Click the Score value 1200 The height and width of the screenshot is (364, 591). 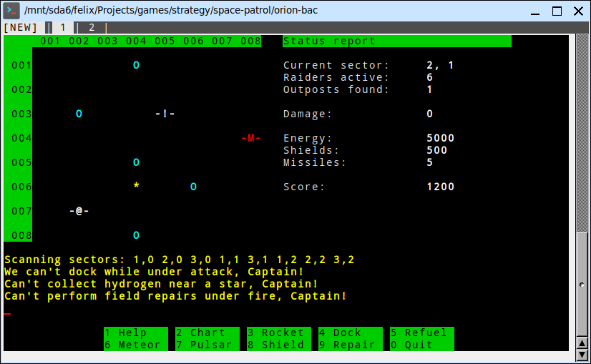[x=440, y=187]
